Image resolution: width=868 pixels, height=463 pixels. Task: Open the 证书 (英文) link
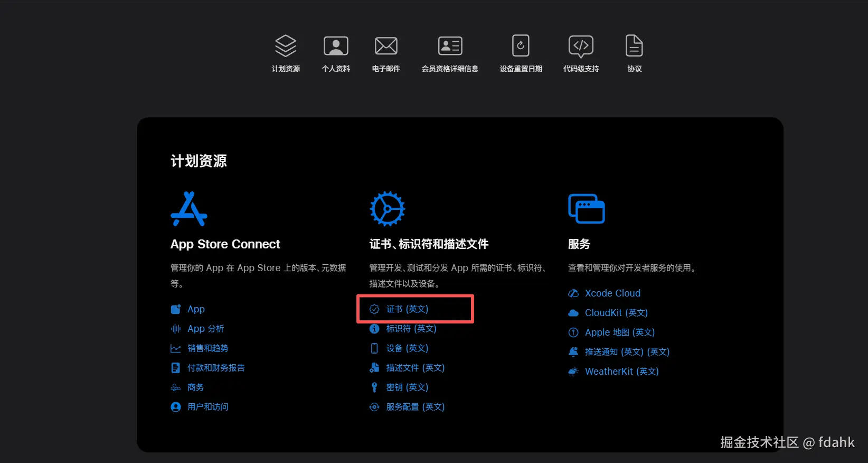click(x=407, y=309)
